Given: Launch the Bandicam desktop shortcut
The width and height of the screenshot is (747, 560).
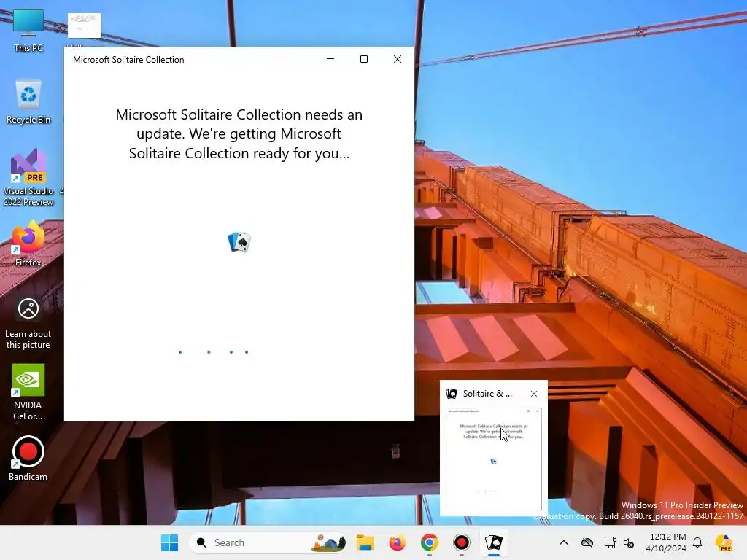Looking at the screenshot, I should [x=28, y=458].
